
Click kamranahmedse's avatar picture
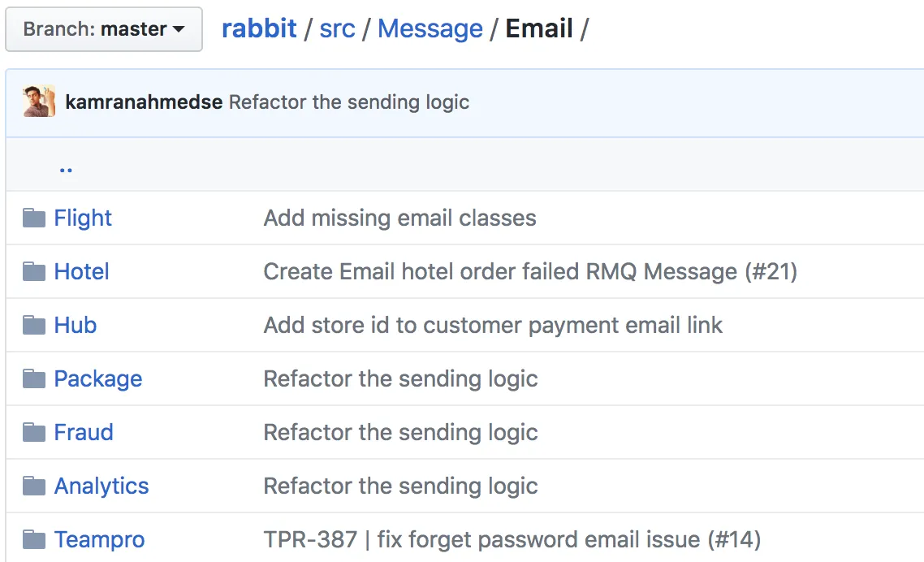[x=39, y=102]
